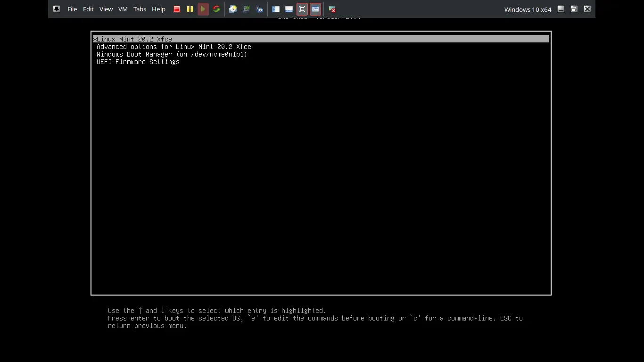644x362 pixels.
Task: Open the File menu
Action: [72, 9]
